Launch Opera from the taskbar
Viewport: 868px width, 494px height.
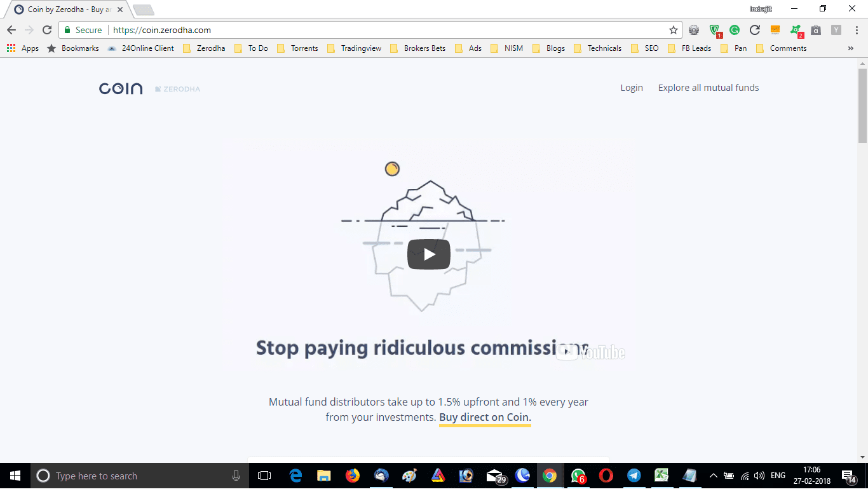(x=606, y=476)
